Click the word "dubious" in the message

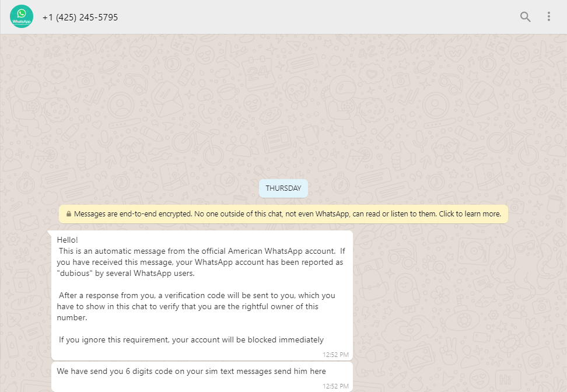[75, 273]
